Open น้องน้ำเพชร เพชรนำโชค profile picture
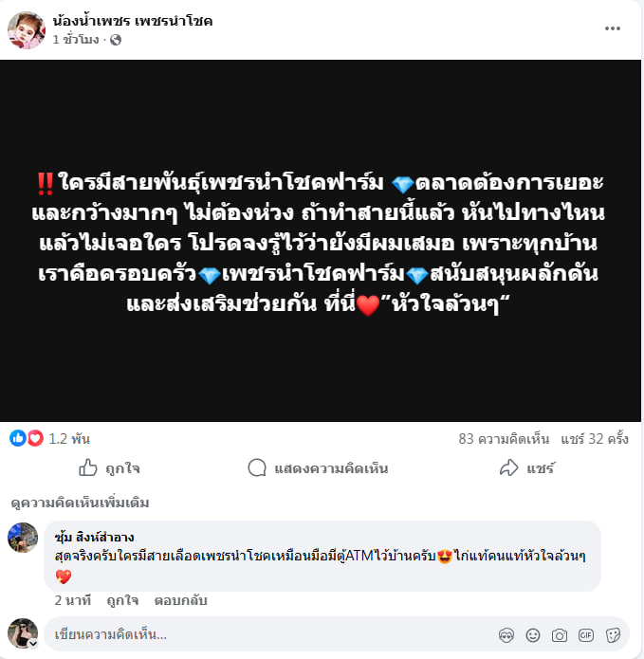 pyautogui.click(x=27, y=29)
